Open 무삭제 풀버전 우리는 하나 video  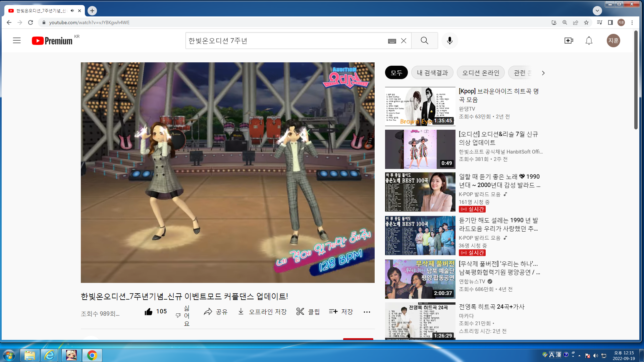pos(499,268)
